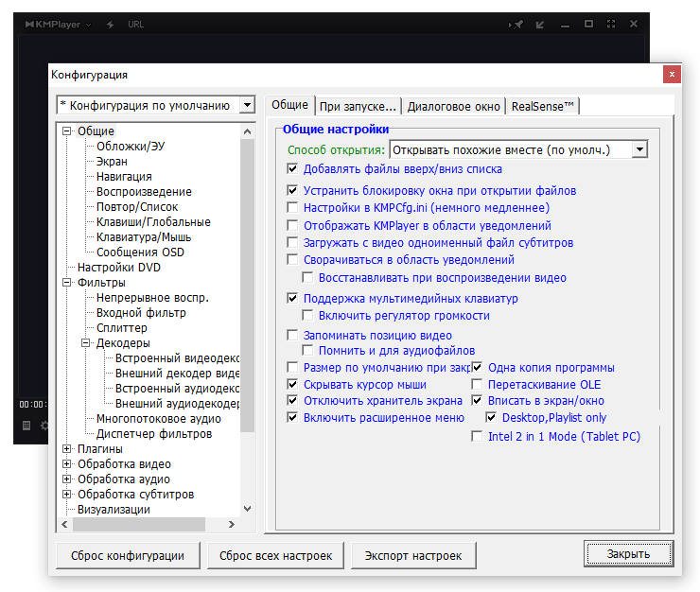
Task: Uncheck Добавлять файлы вверх/вниз списка
Action: pos(292,168)
